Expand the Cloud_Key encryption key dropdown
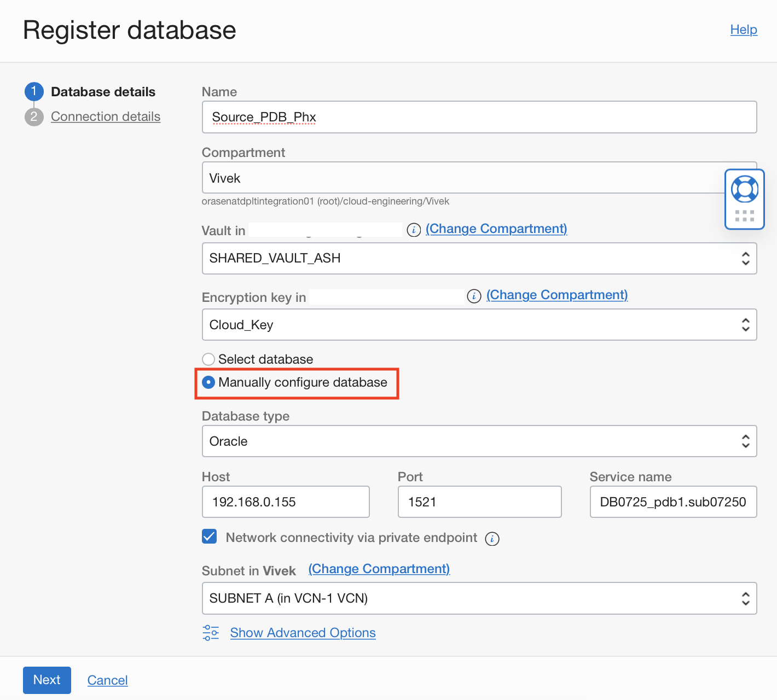777x700 pixels. 479,325
